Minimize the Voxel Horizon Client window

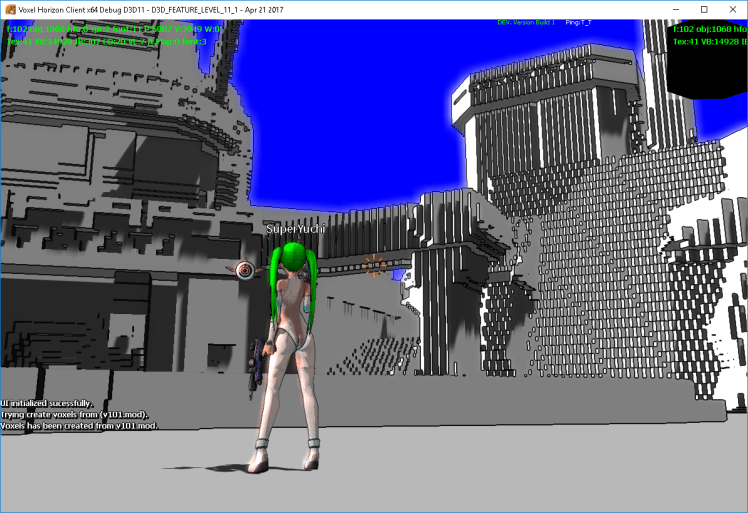click(676, 10)
